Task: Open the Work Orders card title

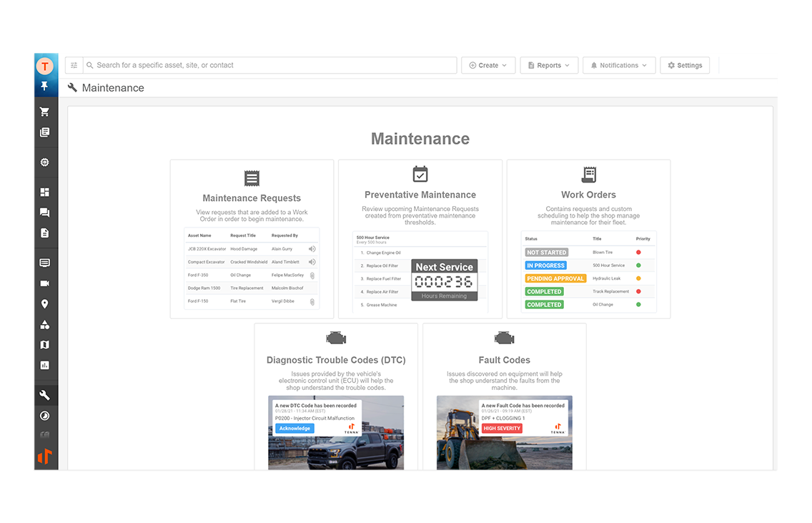Action: coord(589,195)
